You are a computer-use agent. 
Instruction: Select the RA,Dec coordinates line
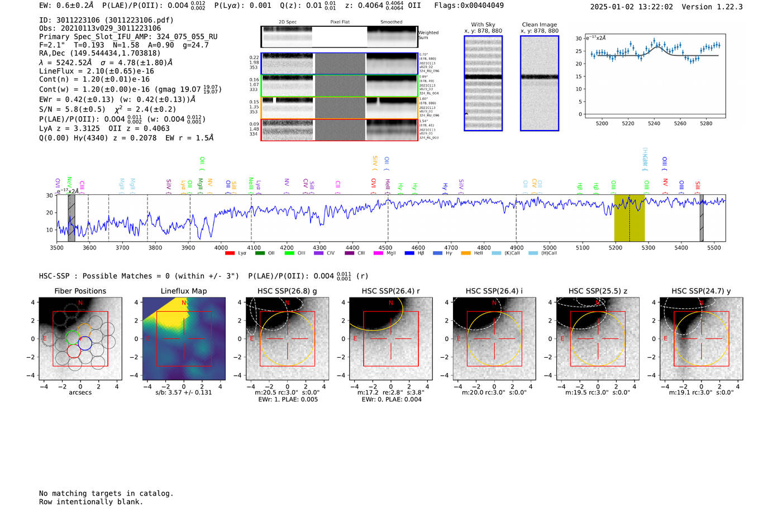tap(100, 54)
